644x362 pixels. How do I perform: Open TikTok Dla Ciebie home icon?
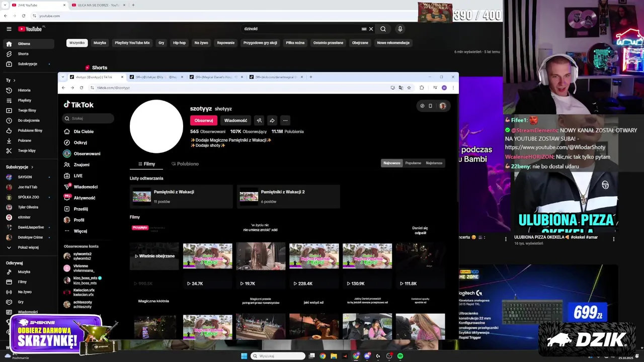click(67, 132)
